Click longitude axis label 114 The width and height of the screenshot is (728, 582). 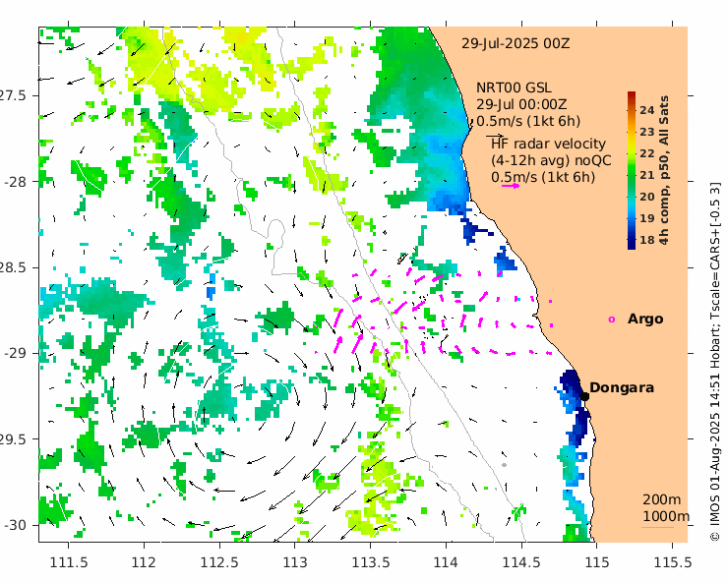pyautogui.click(x=447, y=562)
